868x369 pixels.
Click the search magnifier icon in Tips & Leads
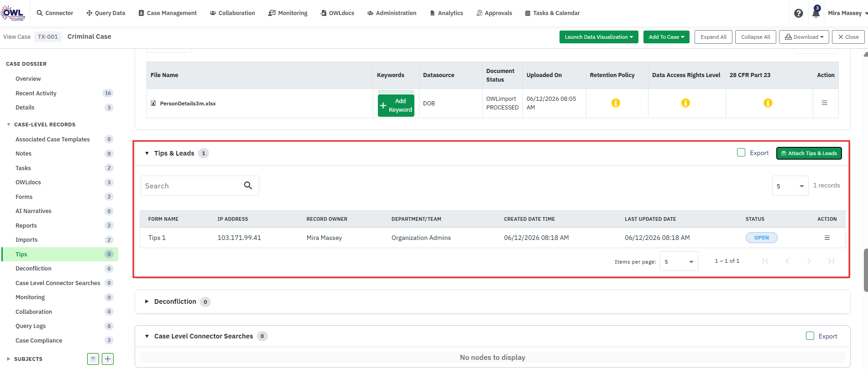coord(248,185)
